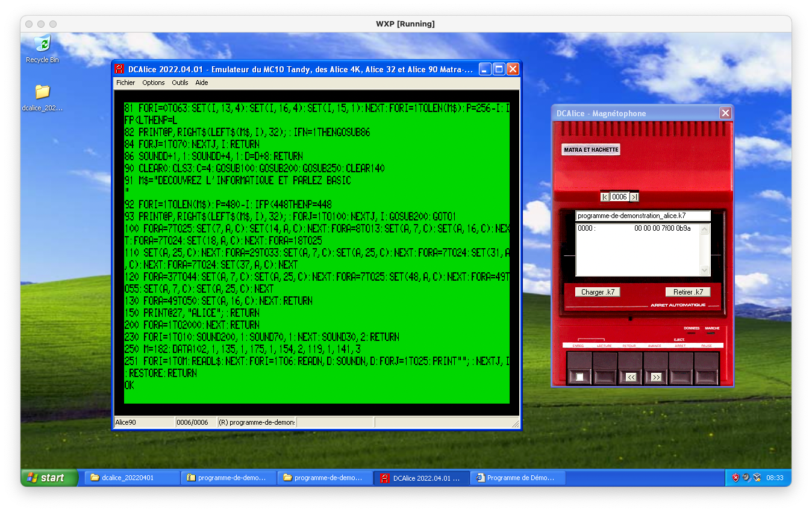The image size is (812, 512).
Task: Advance tape counter with the >| button
Action: coord(634,197)
